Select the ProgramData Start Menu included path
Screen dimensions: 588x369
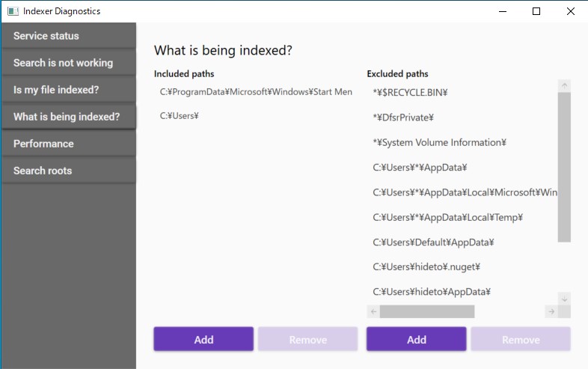click(x=255, y=91)
